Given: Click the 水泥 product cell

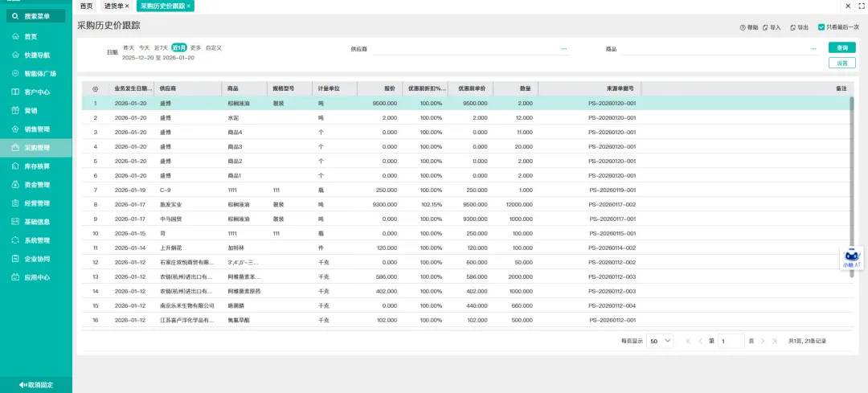Looking at the screenshot, I should [233, 118].
